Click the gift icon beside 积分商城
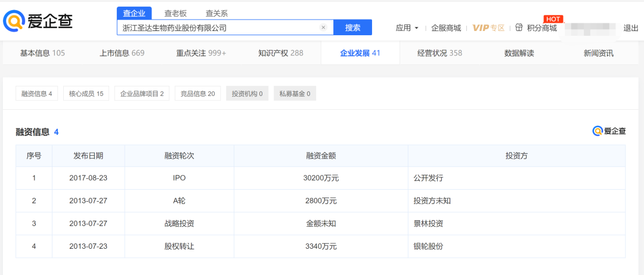This screenshot has width=644, height=275. click(519, 27)
